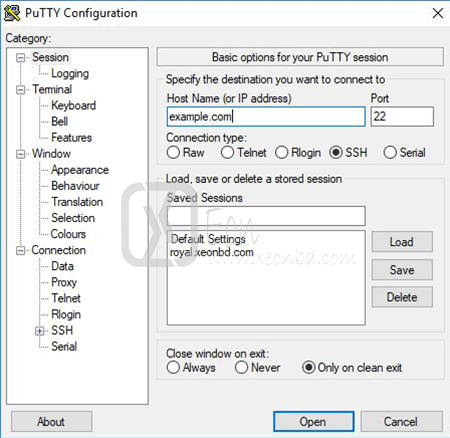
Task: Expand the SSH subcategory
Action: pyautogui.click(x=40, y=331)
